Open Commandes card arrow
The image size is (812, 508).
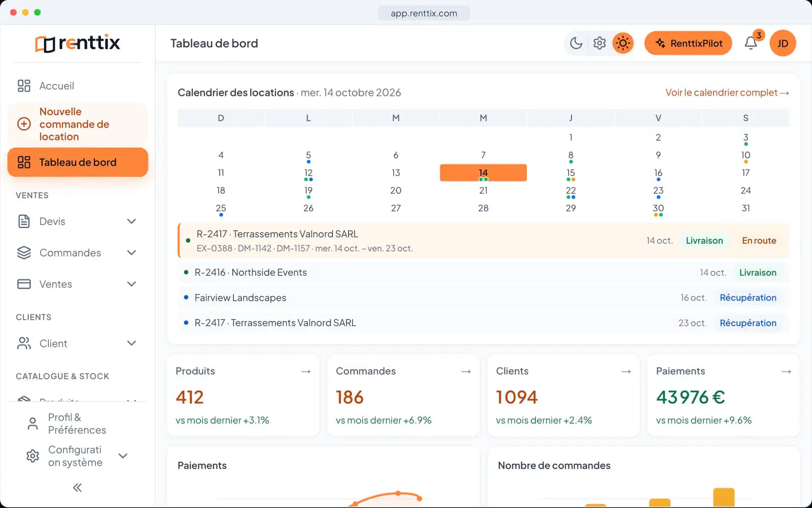point(466,372)
